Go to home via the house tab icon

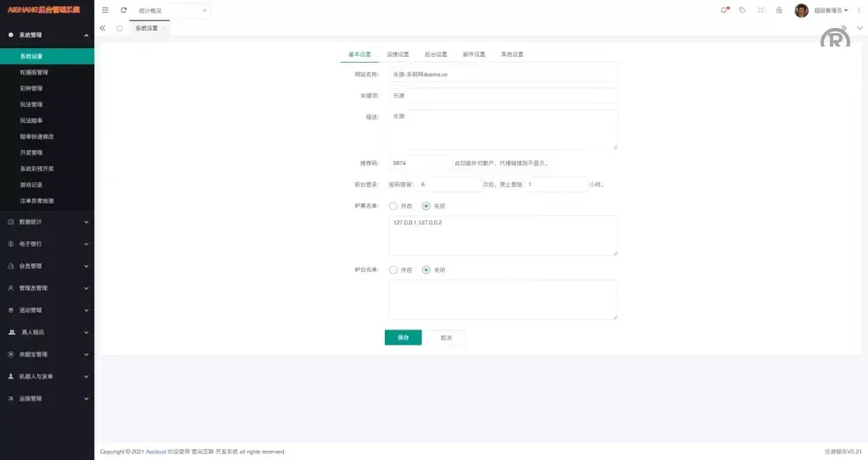tap(120, 28)
